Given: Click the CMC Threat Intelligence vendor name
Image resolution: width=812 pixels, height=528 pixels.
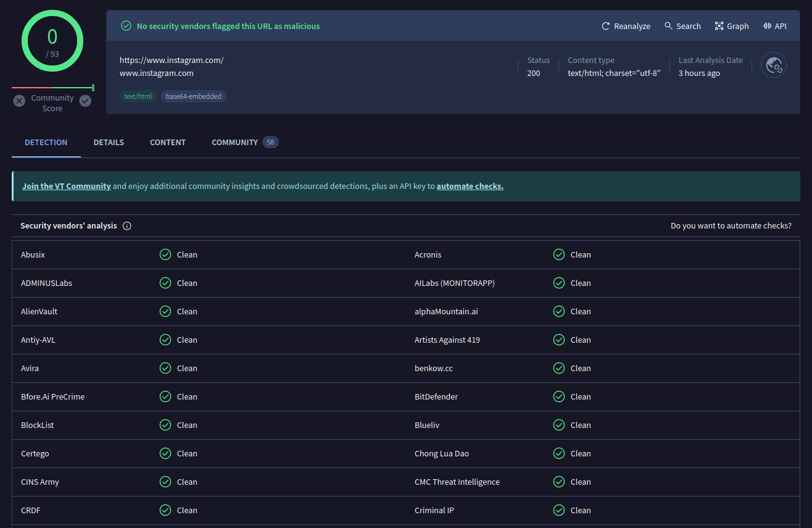Looking at the screenshot, I should coord(457,482).
